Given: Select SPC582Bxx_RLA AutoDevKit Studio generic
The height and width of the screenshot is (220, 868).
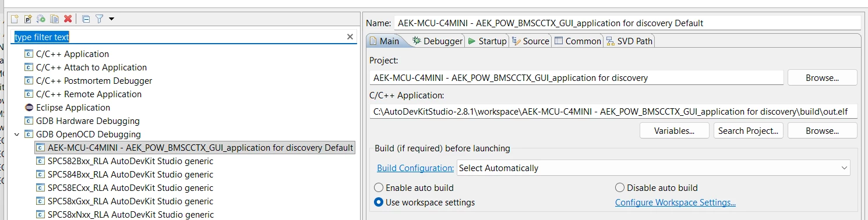Looking at the screenshot, I should (130, 161).
